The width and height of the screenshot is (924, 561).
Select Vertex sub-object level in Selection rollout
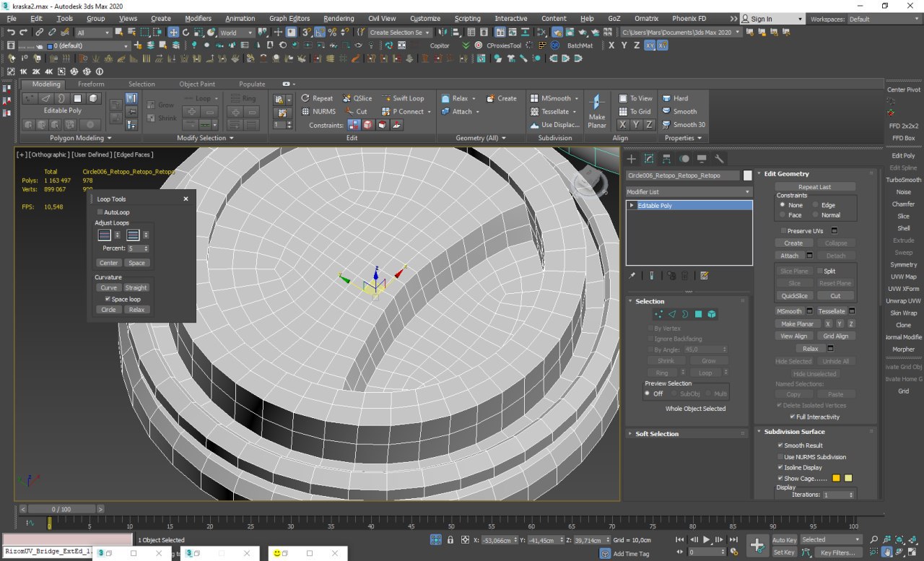click(x=658, y=314)
